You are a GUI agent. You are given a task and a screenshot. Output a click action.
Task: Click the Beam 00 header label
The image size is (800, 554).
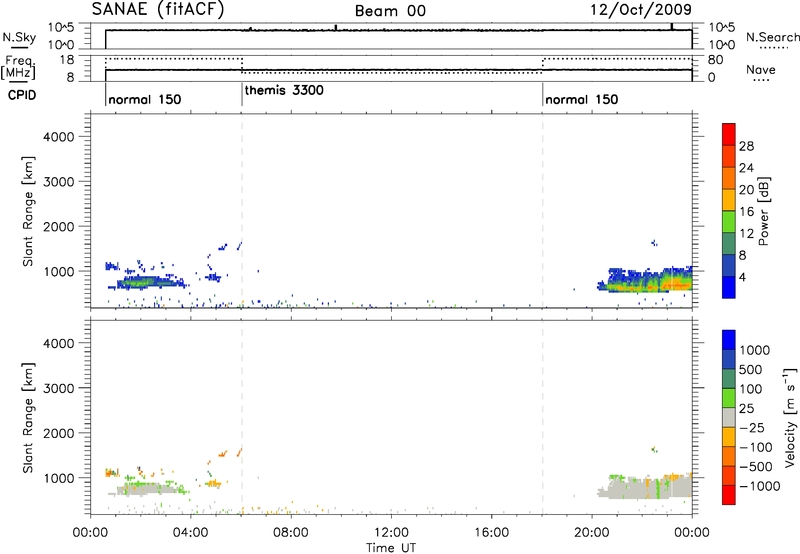pyautogui.click(x=390, y=11)
